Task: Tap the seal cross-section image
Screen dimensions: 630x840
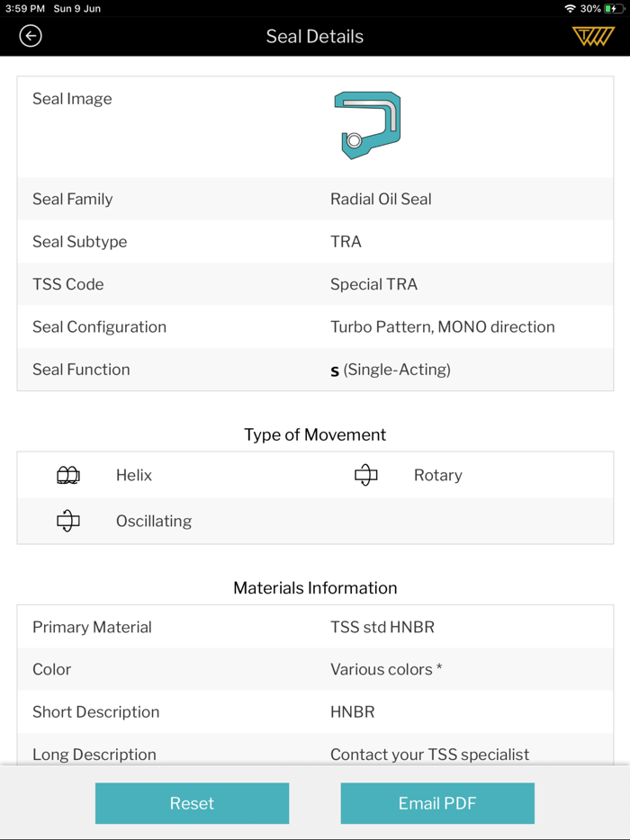Action: pos(367,126)
